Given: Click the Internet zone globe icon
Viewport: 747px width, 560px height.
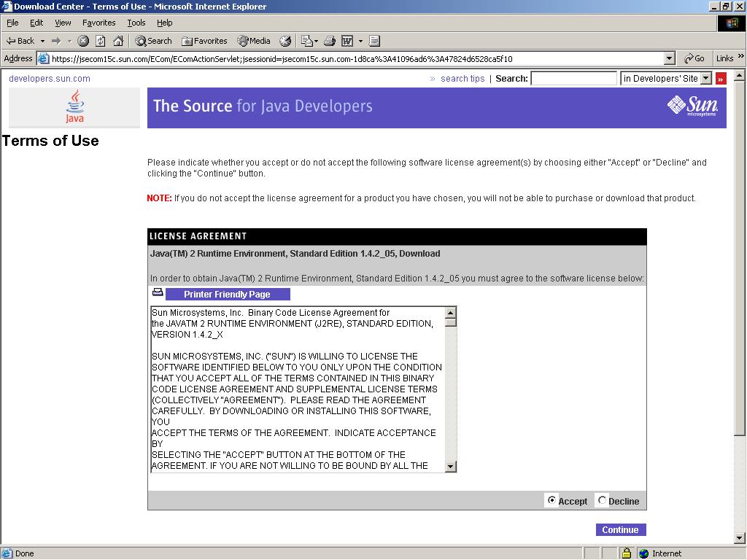Looking at the screenshot, I should tap(644, 553).
